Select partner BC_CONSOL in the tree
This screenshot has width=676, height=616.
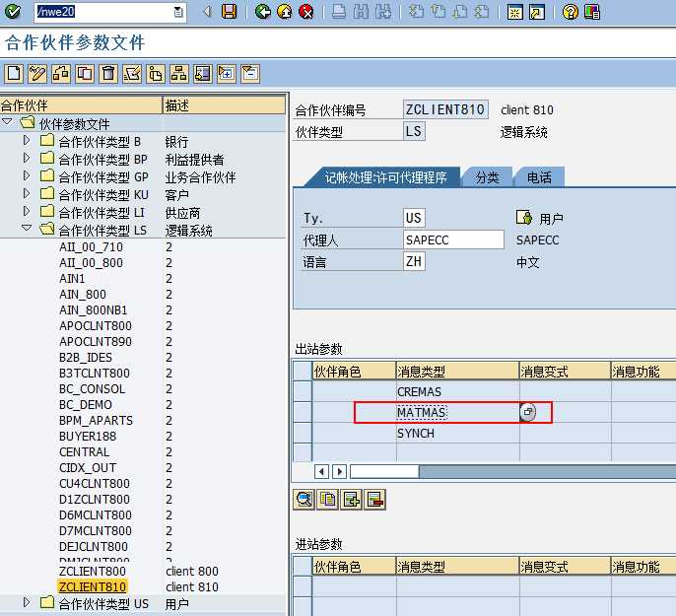point(93,389)
